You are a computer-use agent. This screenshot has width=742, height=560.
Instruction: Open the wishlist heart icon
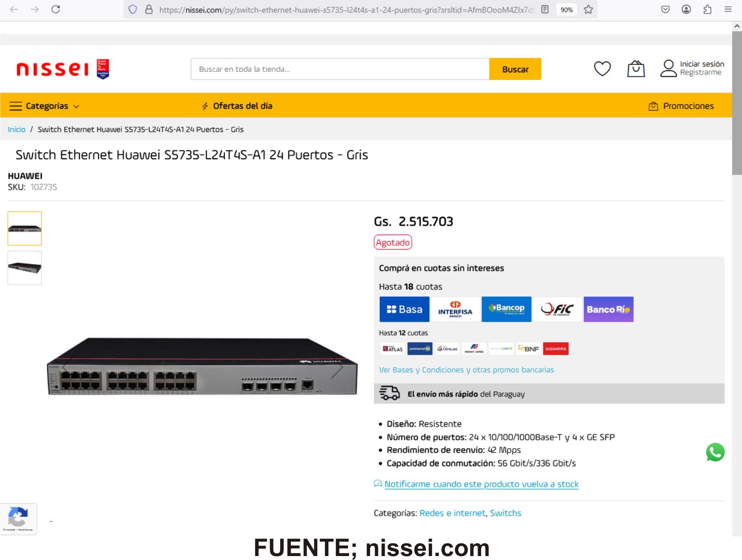pos(602,69)
